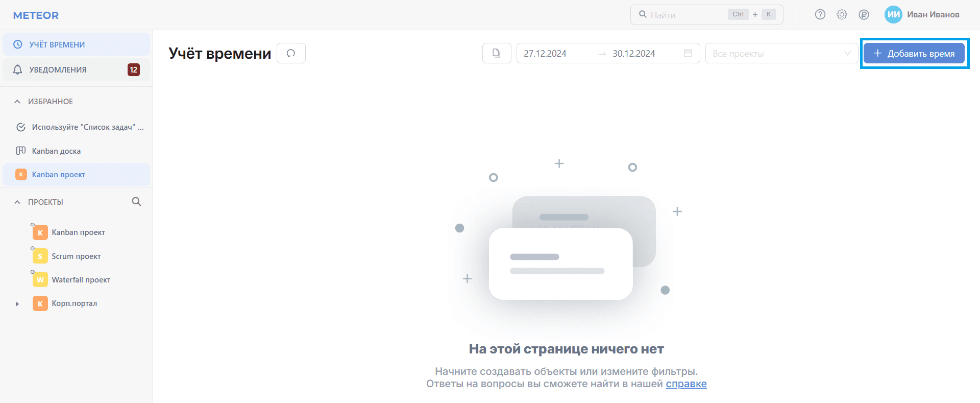Click the projects search magnifier icon
The image size is (980, 403).
tap(136, 202)
